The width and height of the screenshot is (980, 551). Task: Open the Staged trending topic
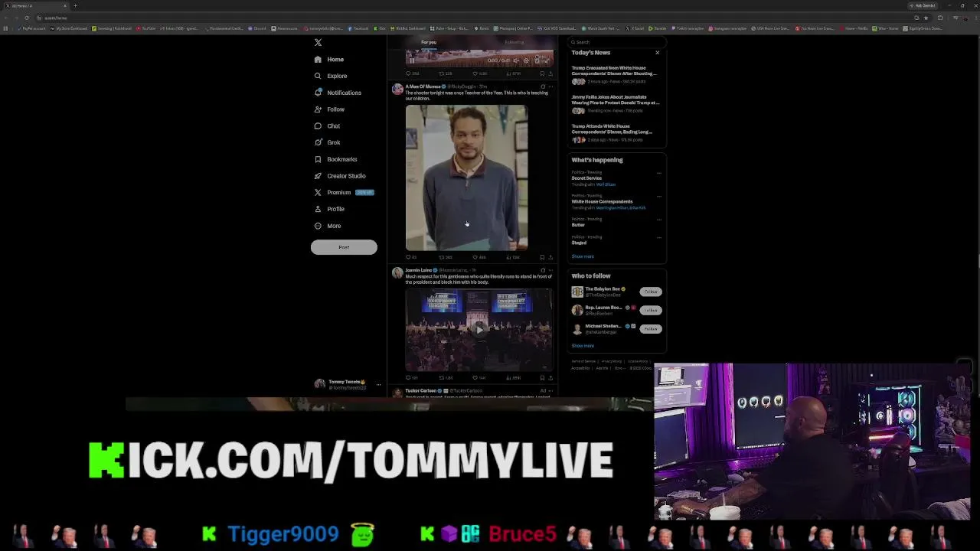[579, 243]
